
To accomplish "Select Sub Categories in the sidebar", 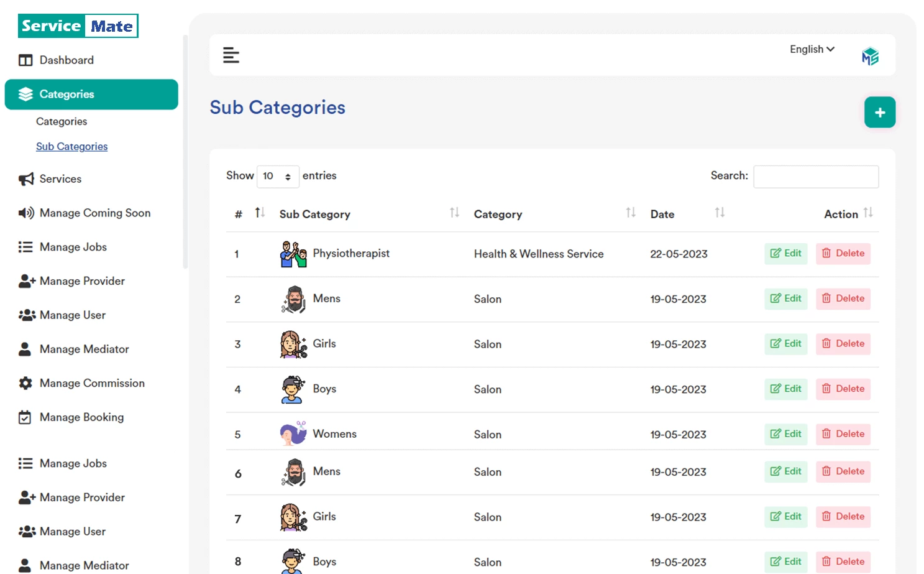I will click(x=71, y=146).
